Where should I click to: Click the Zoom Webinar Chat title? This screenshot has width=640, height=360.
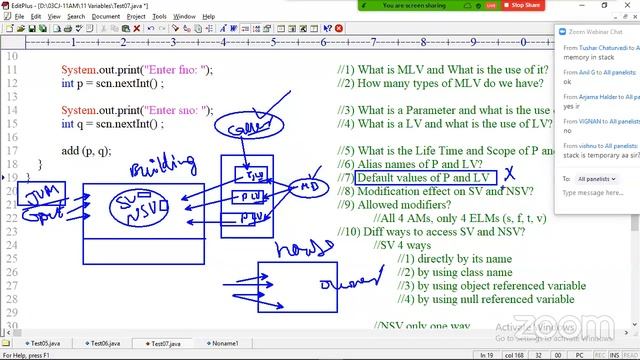tap(596, 32)
